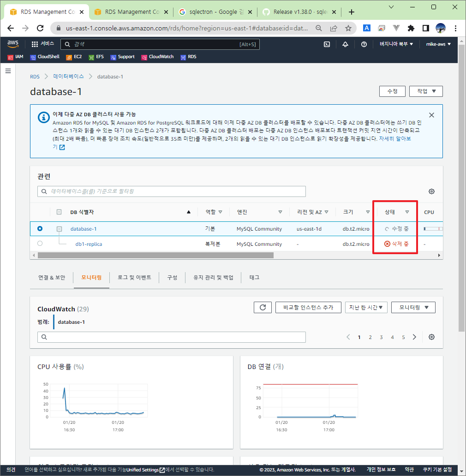Sort by 리전 및 AZ column
Image resolution: width=466 pixels, height=476 pixels.
coord(312,212)
